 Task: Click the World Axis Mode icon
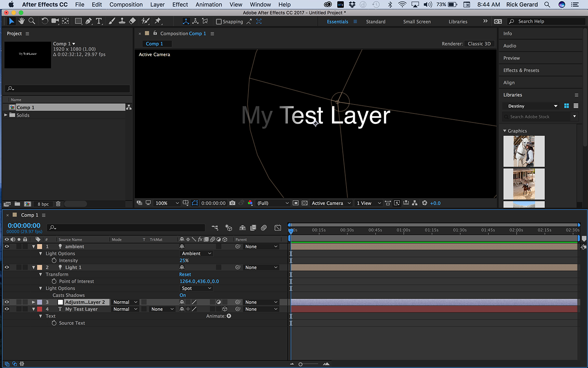196,21
